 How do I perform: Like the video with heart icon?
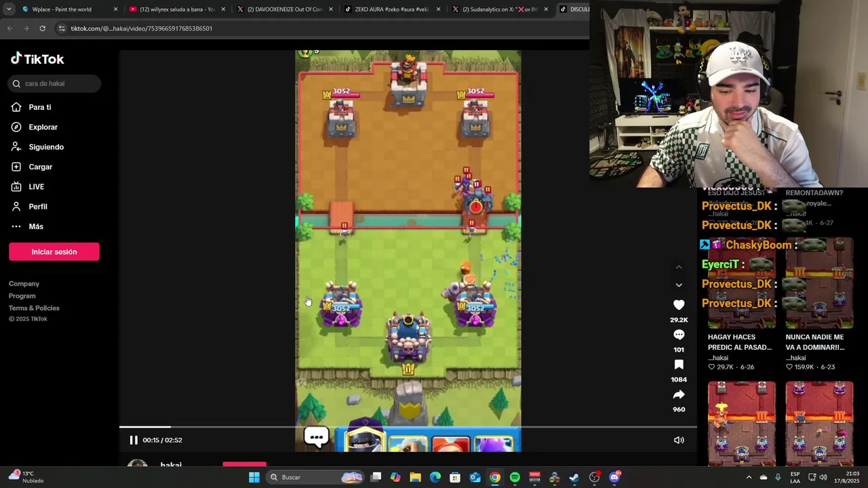pos(679,305)
